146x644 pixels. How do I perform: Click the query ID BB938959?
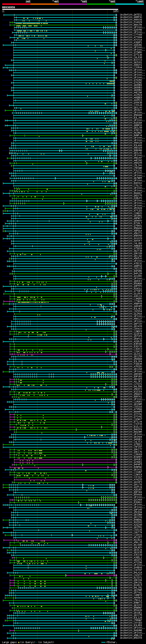[8, 8]
